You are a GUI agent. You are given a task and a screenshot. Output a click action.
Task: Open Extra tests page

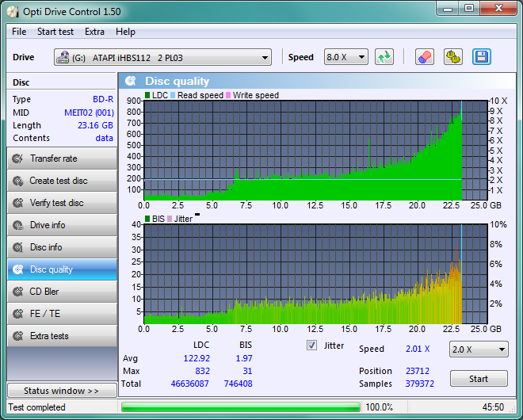[x=62, y=336]
